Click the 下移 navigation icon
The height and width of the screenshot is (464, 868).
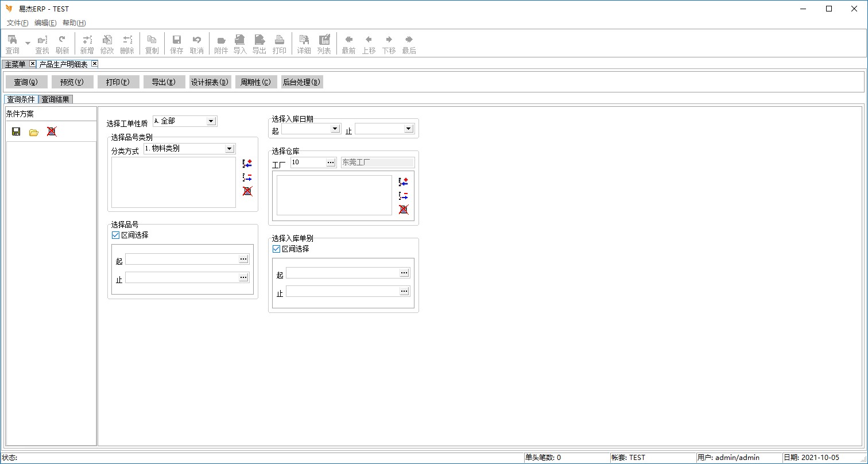point(389,44)
